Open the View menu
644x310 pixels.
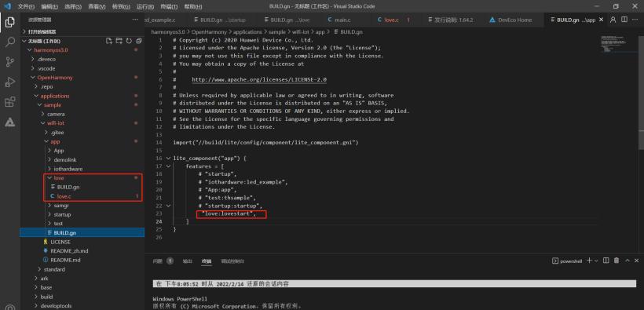pyautogui.click(x=97, y=6)
